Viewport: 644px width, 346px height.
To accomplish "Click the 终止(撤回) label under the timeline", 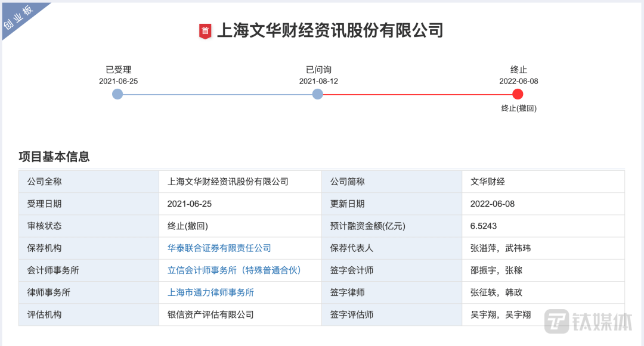I will [518, 108].
